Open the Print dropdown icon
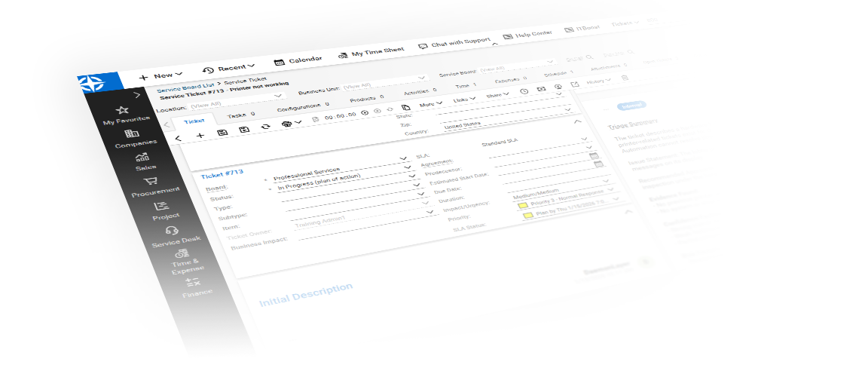Viewport: 868px width, 377px height. point(291,123)
